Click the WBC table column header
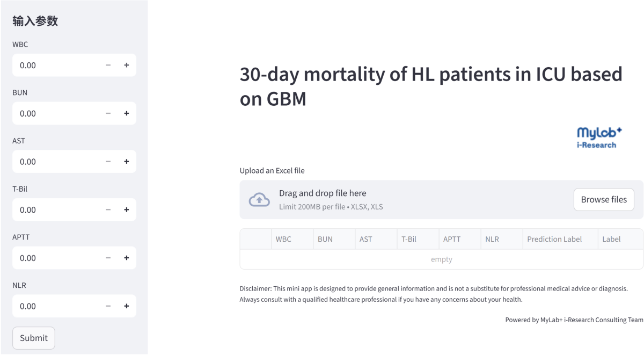Screen dimensions: 644x355 (284, 239)
